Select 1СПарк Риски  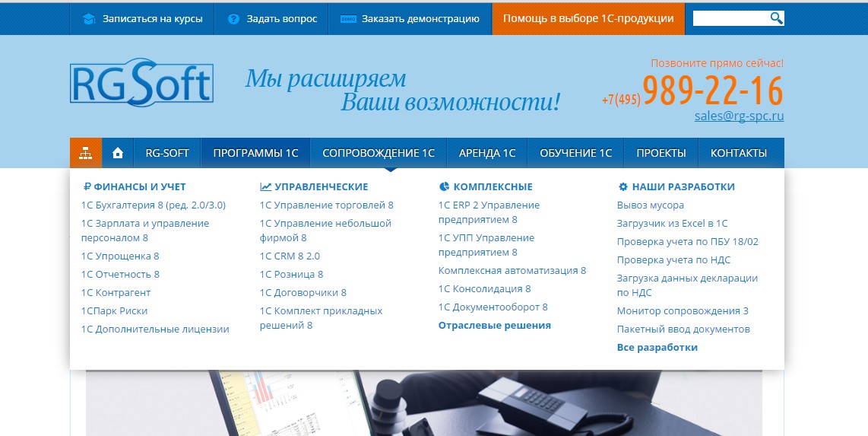click(114, 310)
